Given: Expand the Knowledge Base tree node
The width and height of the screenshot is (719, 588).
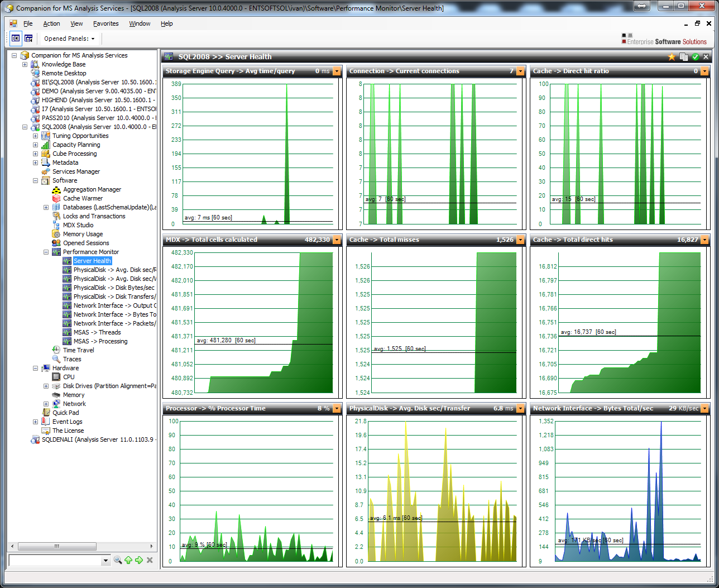Looking at the screenshot, I should [x=25, y=64].
